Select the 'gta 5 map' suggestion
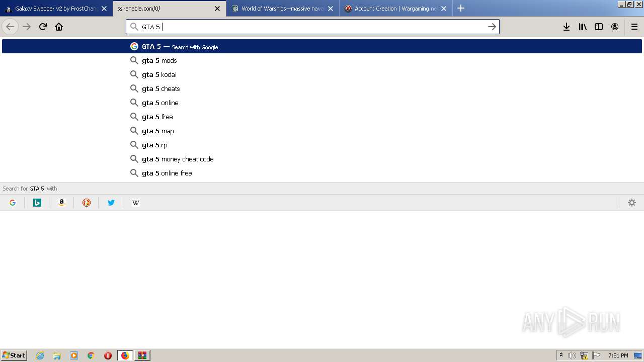Image resolution: width=644 pixels, height=362 pixels. pos(322,131)
